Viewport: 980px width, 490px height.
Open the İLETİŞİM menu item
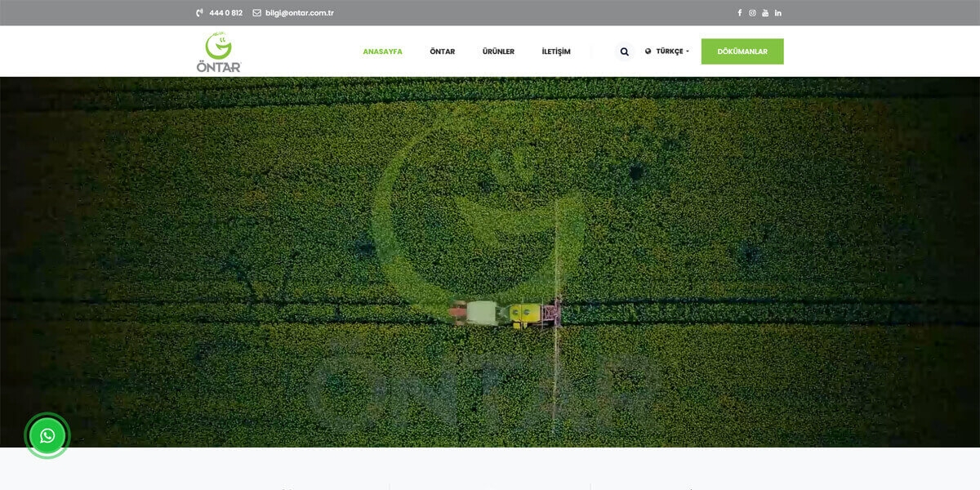pos(556,51)
